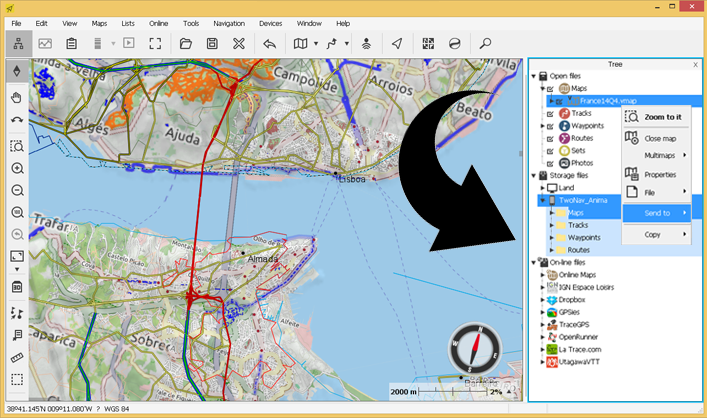Screen dimensions: 707x418
Task: Open Multimaps submenu in context menu
Action: tap(657, 156)
